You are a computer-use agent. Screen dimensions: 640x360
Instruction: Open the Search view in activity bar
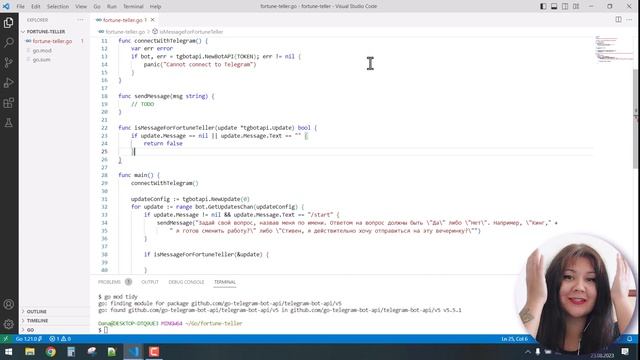click(x=9, y=42)
